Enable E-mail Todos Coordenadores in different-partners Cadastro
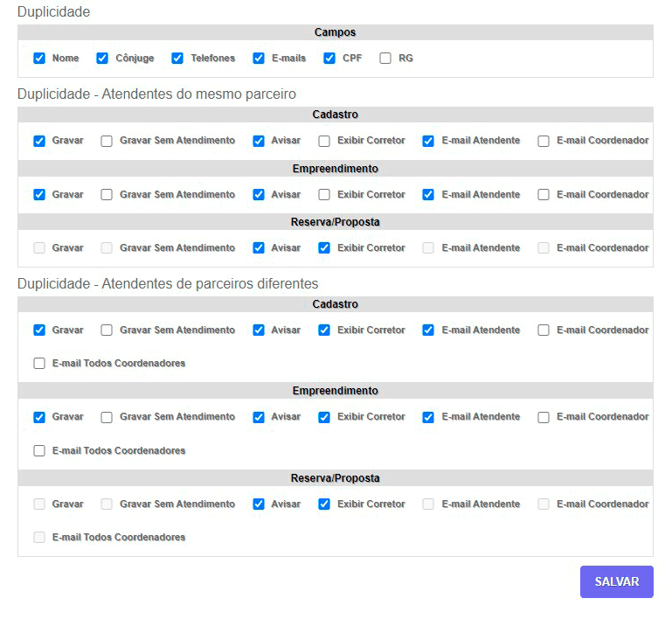Image resolution: width=672 pixels, height=640 pixels. [x=39, y=364]
